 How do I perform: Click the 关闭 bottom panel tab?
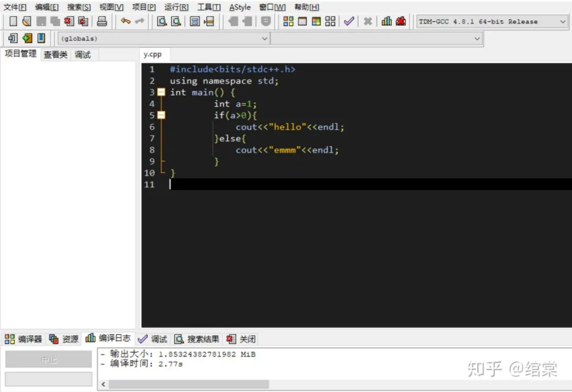[x=241, y=339]
